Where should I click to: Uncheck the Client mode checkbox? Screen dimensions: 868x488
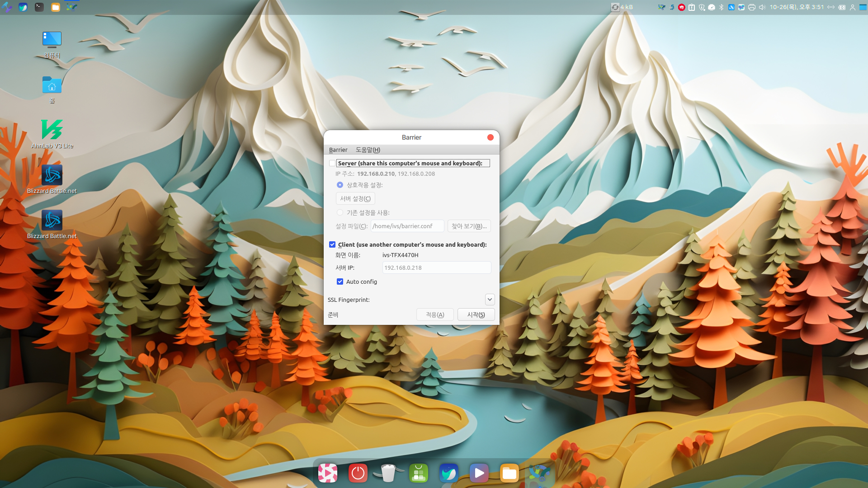click(332, 244)
